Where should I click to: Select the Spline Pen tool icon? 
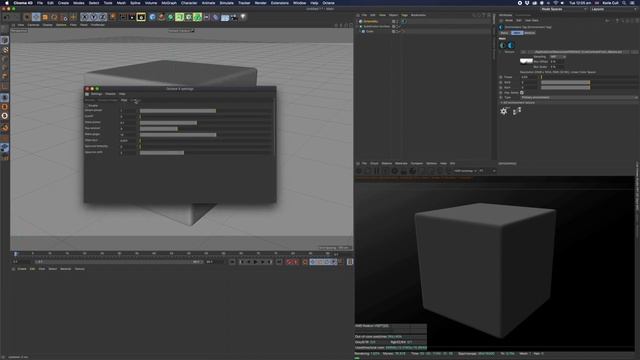[162, 17]
